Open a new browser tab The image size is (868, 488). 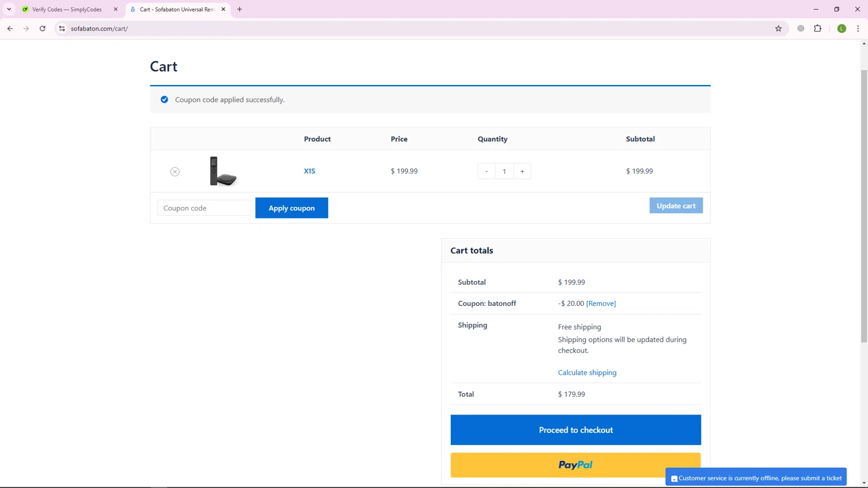click(240, 9)
